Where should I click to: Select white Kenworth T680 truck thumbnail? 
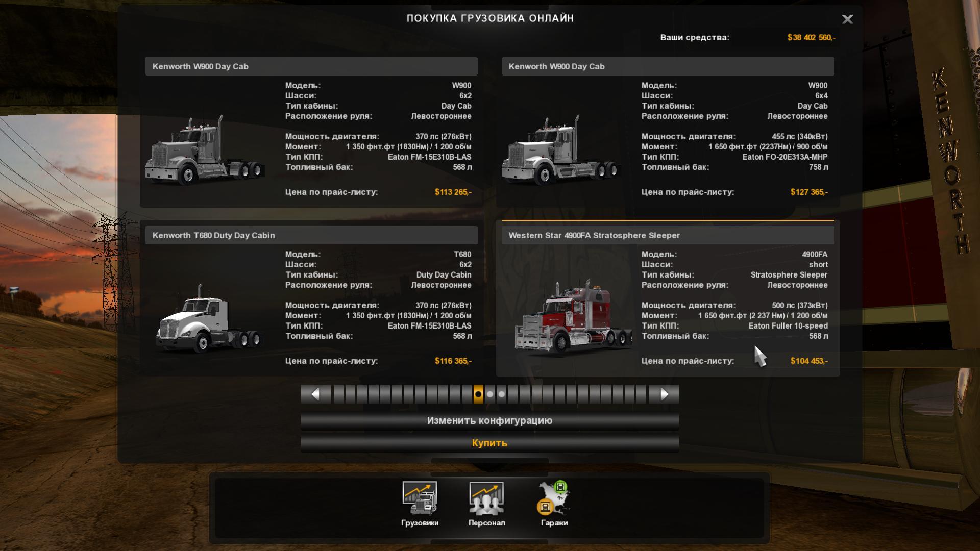pyautogui.click(x=209, y=319)
